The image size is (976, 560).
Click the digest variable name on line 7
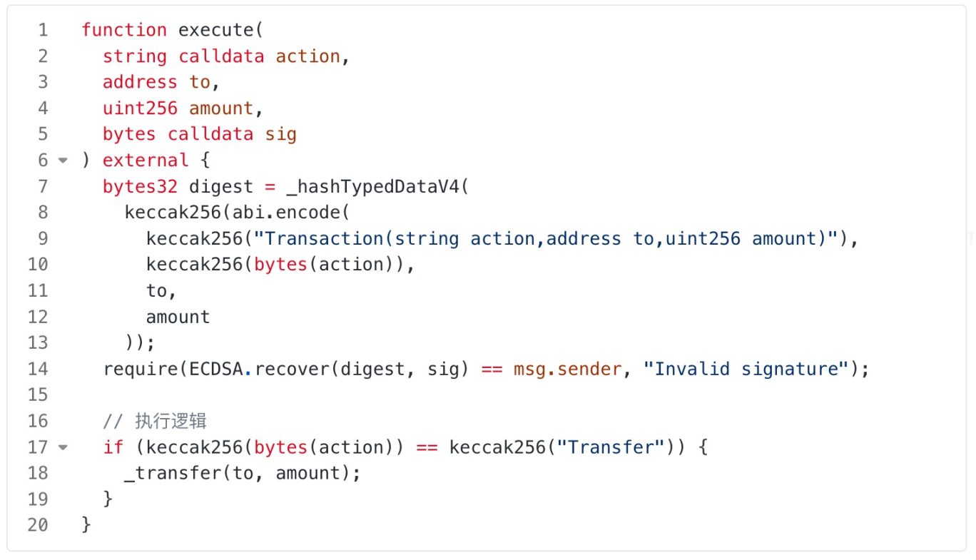pyautogui.click(x=220, y=187)
